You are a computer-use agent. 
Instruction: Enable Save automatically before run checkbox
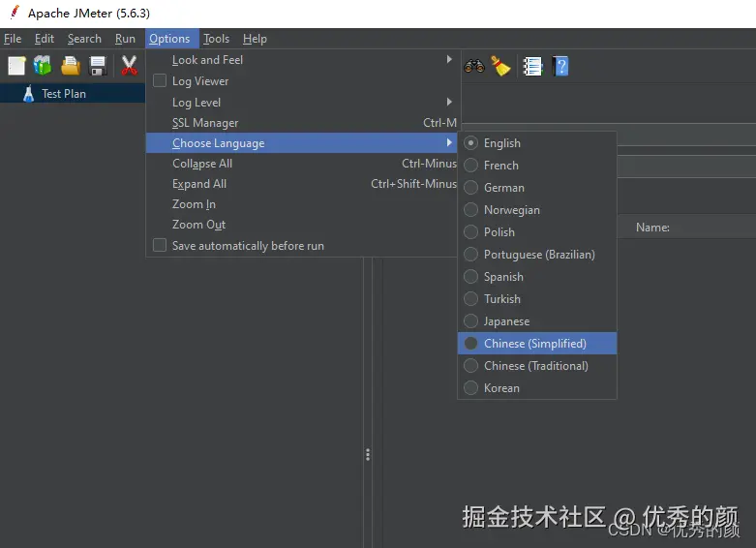[x=160, y=245]
